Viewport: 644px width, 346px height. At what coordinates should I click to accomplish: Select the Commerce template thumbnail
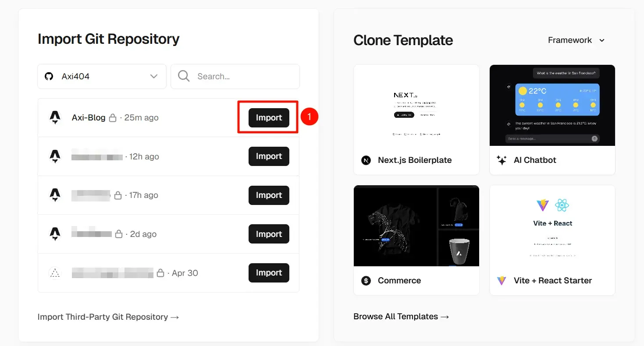416,226
